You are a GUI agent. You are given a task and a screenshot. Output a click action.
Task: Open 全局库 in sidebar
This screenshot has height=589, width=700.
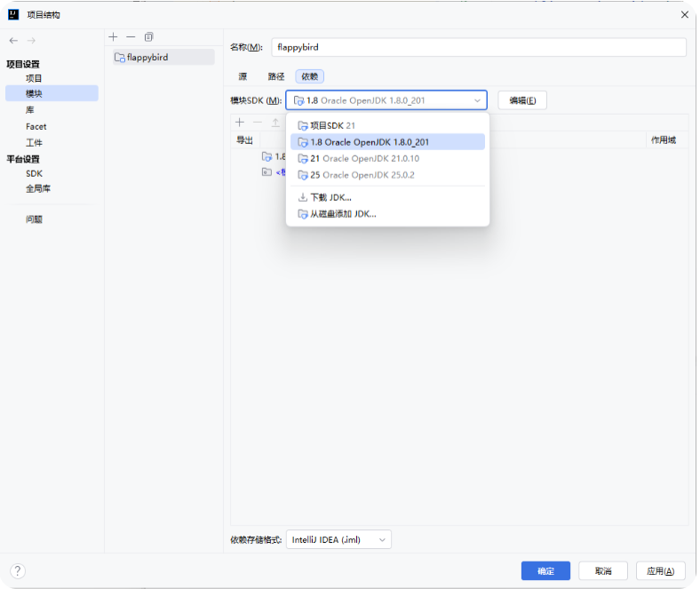tap(38, 189)
